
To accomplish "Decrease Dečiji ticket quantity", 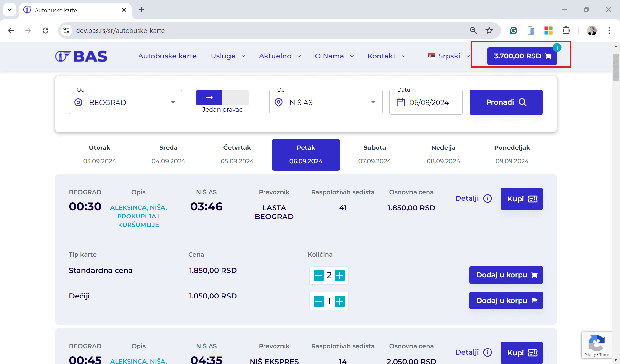I will pyautogui.click(x=319, y=301).
